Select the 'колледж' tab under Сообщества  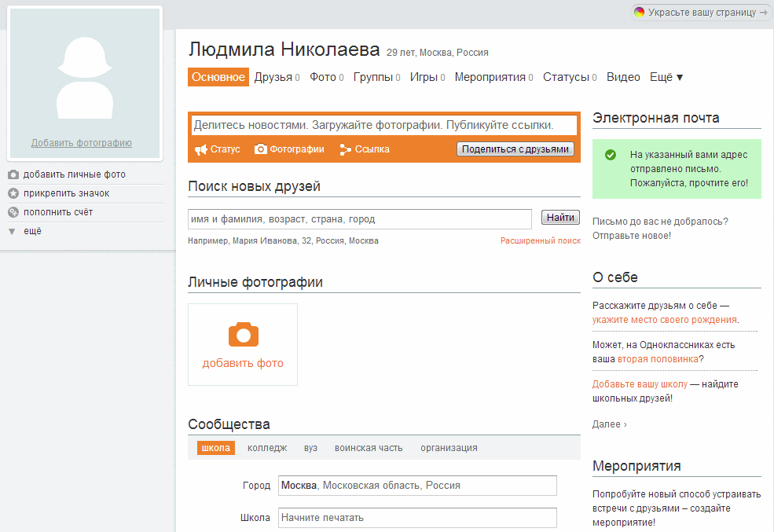pos(267,447)
